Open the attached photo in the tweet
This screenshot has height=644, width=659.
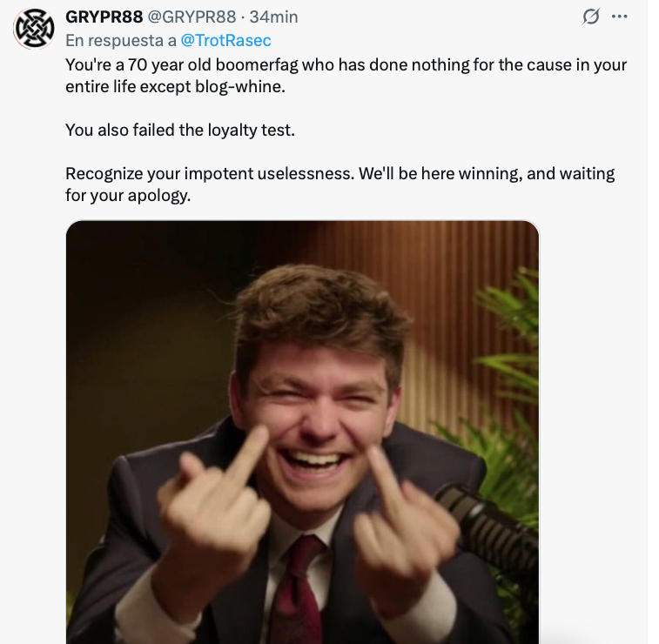[302, 392]
